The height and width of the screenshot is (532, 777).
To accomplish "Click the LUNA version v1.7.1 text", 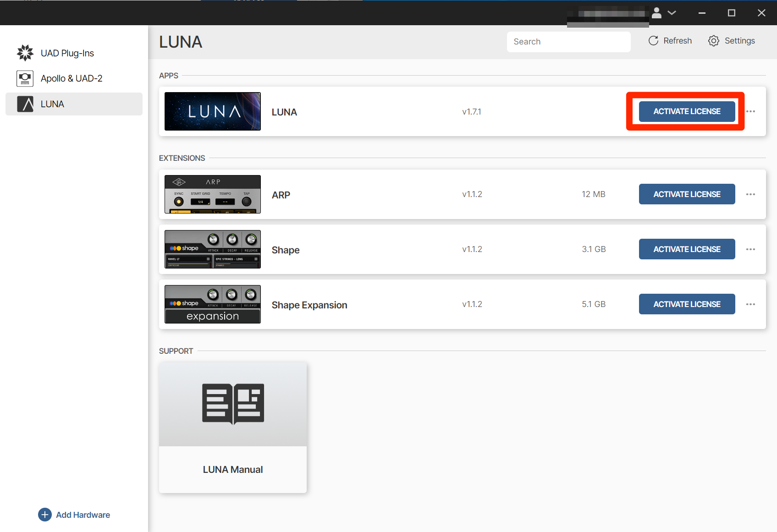I will click(472, 112).
